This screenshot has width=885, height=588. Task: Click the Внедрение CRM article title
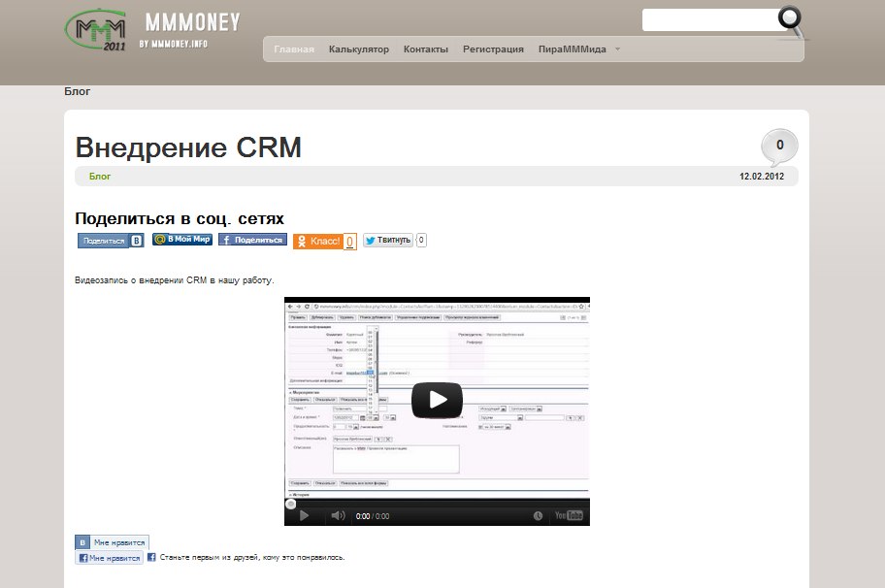(188, 147)
